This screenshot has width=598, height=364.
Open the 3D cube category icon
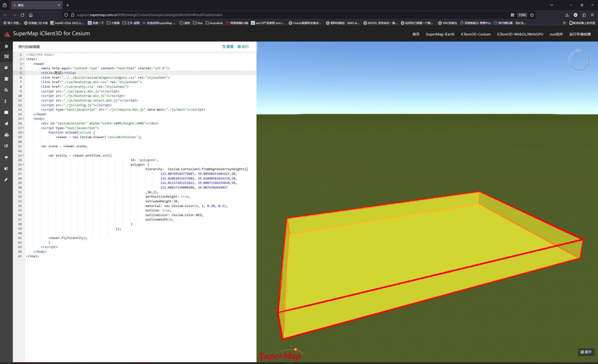pyautogui.click(x=6, y=168)
